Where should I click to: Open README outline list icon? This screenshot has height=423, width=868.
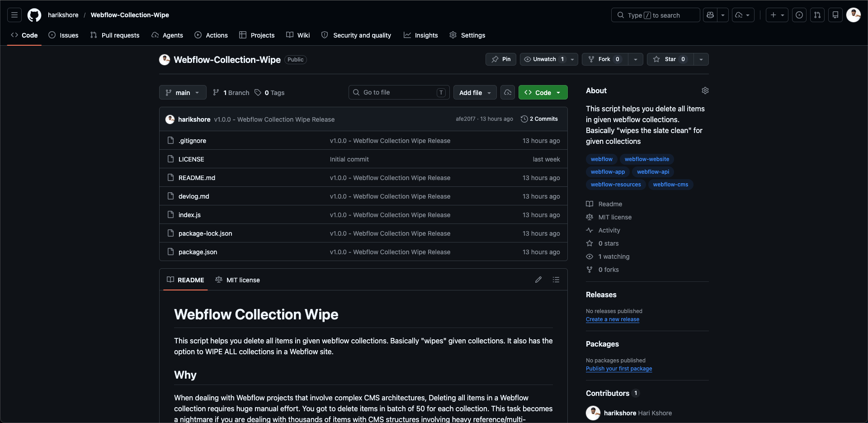point(556,280)
